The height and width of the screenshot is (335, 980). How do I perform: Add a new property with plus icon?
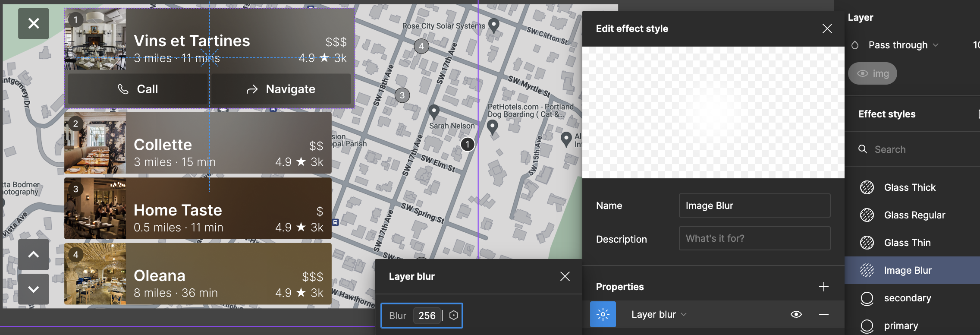pos(823,287)
